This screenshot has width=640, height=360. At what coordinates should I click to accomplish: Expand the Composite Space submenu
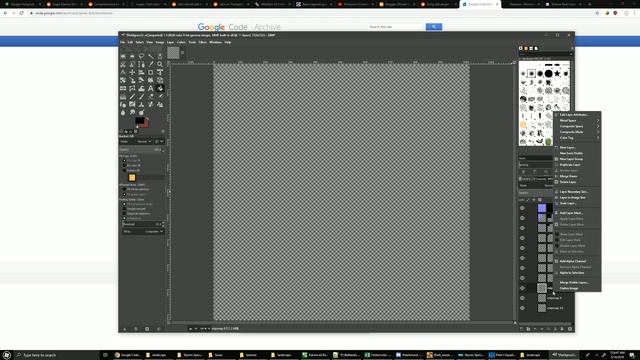[577, 126]
